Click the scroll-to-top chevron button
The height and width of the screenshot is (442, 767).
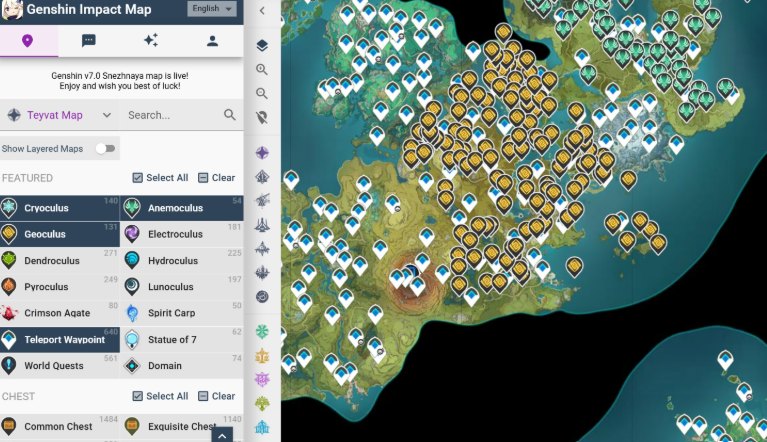point(222,435)
